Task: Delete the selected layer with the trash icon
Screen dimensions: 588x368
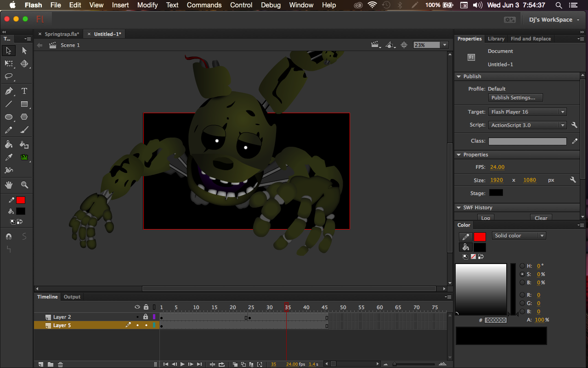Action: pos(61,364)
